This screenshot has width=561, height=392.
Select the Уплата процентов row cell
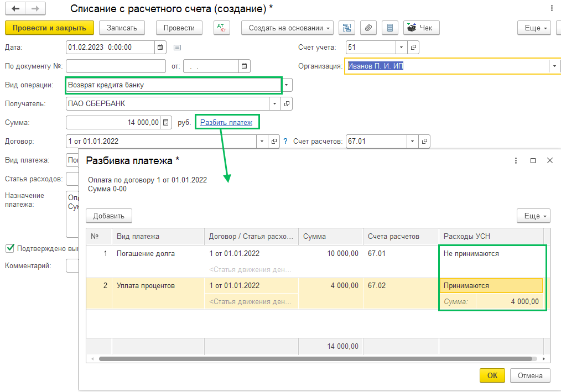tap(146, 286)
